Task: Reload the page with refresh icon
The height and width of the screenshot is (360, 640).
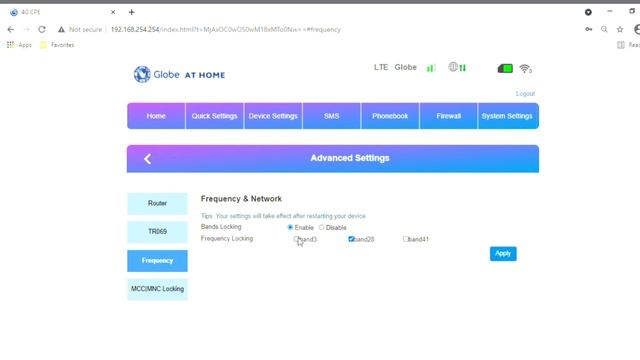Action: 42,29
